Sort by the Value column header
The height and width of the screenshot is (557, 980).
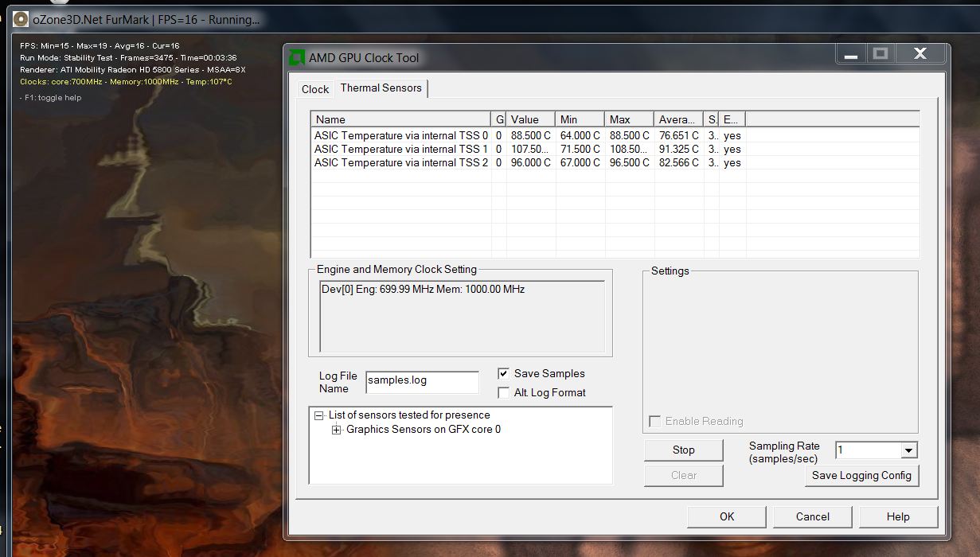click(531, 119)
